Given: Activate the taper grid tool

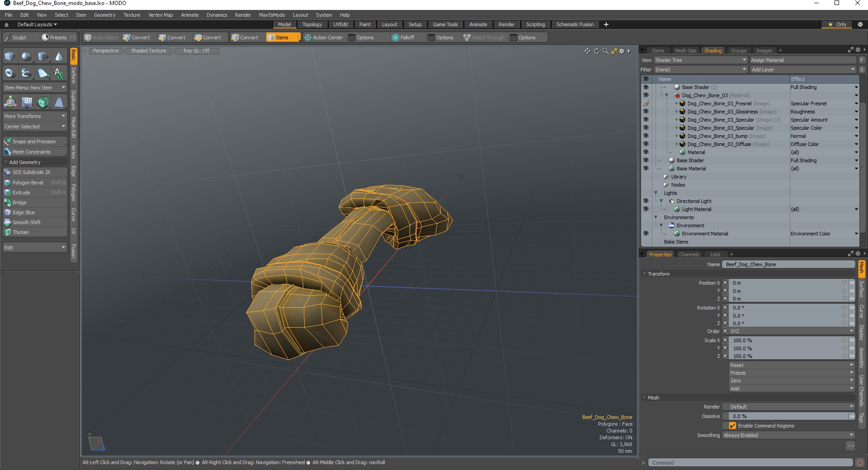Looking at the screenshot, I should pos(59,102).
